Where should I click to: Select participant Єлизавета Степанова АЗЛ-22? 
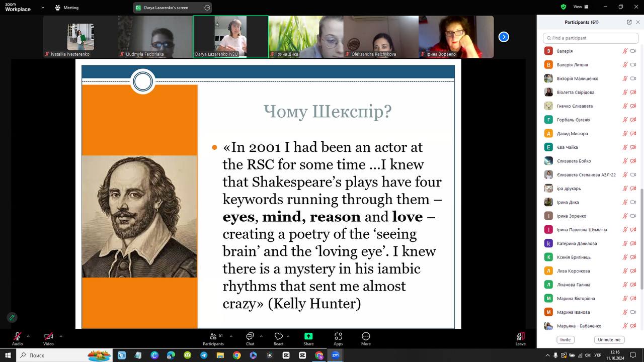click(x=591, y=174)
